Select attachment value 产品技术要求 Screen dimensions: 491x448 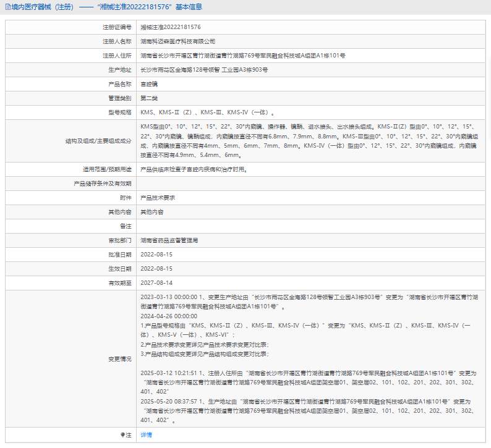158,198
